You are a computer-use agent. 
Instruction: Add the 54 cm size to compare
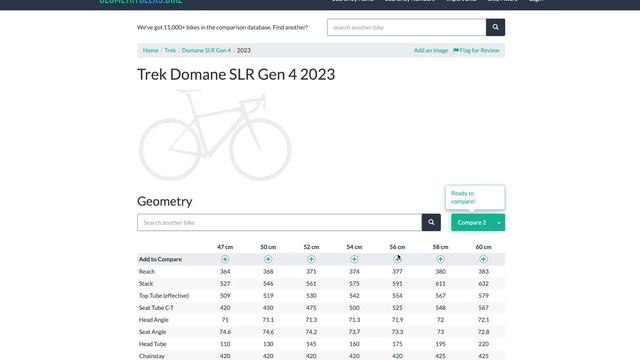point(354,259)
